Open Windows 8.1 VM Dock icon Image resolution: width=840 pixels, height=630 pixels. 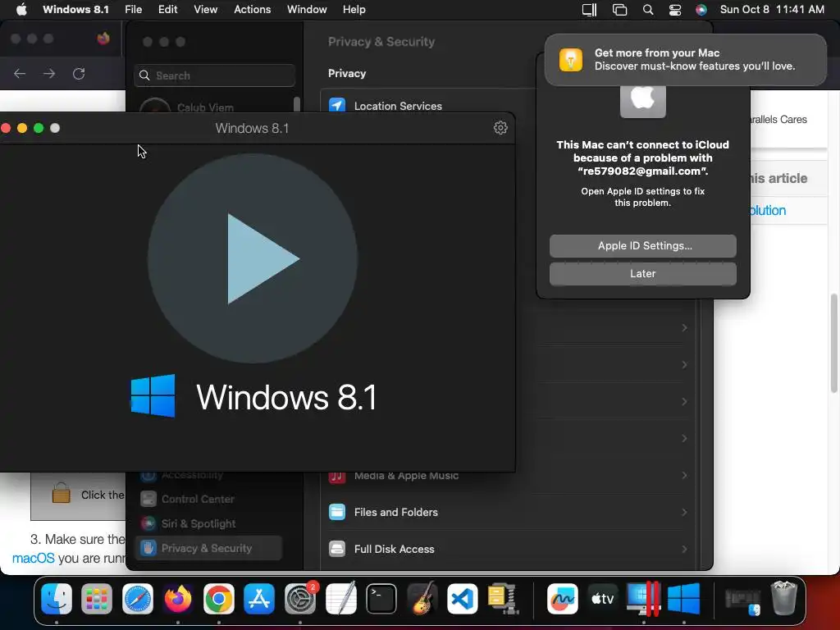pos(684,598)
